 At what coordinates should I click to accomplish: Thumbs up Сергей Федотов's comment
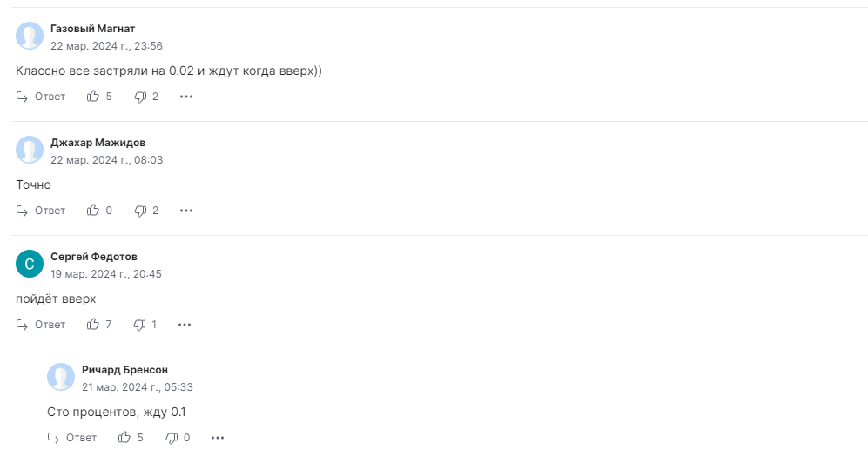point(93,325)
